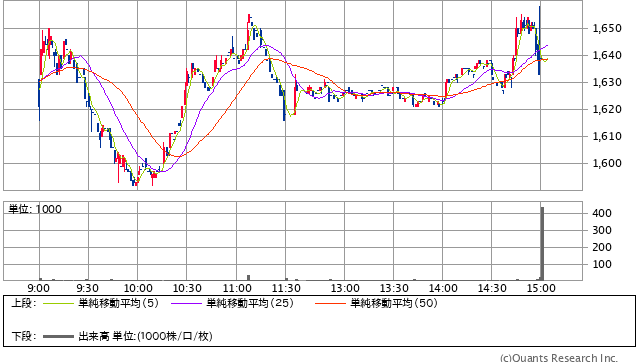The width and height of the screenshot is (638, 362).
Task: Click the 11:00 time axis label
Action: pyautogui.click(x=237, y=288)
